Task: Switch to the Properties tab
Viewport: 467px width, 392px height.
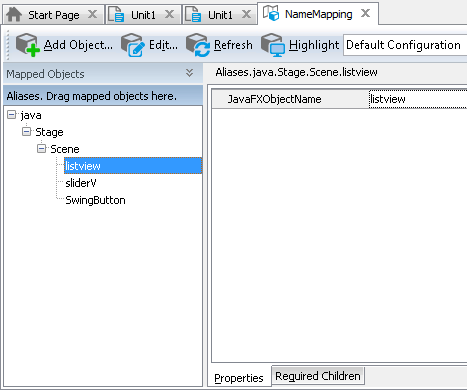Action: coord(239,378)
